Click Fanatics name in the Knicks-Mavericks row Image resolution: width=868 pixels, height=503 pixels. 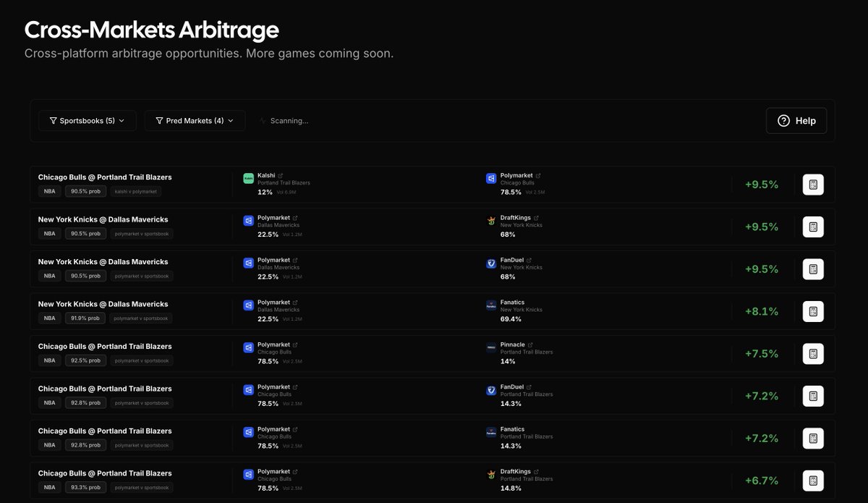pos(512,303)
